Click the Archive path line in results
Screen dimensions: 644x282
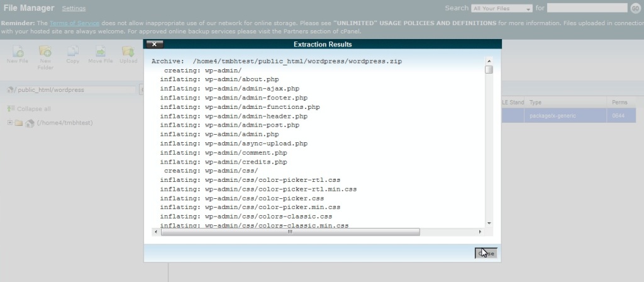[277, 61]
